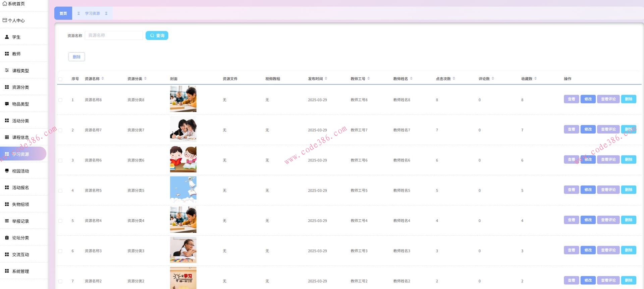Sort the table by 收藏数 column arrows
Image resolution: width=644 pixels, height=289 pixels.
click(535, 79)
